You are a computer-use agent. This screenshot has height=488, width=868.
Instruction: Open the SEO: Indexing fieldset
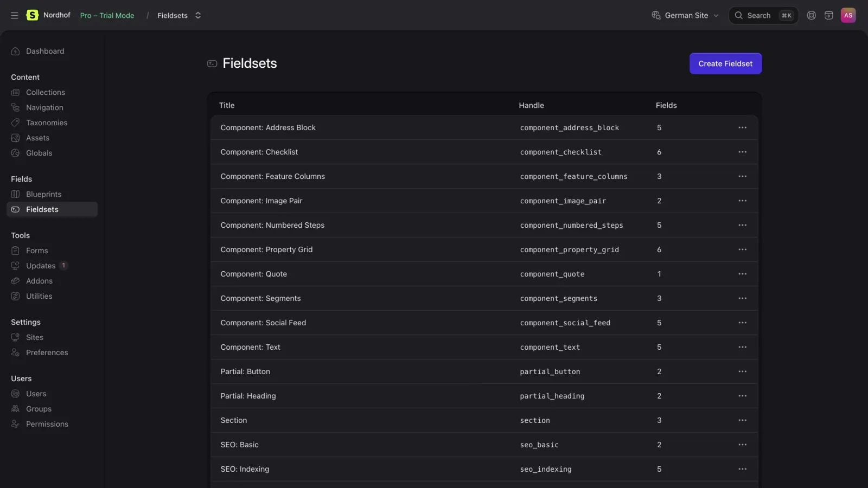point(245,469)
